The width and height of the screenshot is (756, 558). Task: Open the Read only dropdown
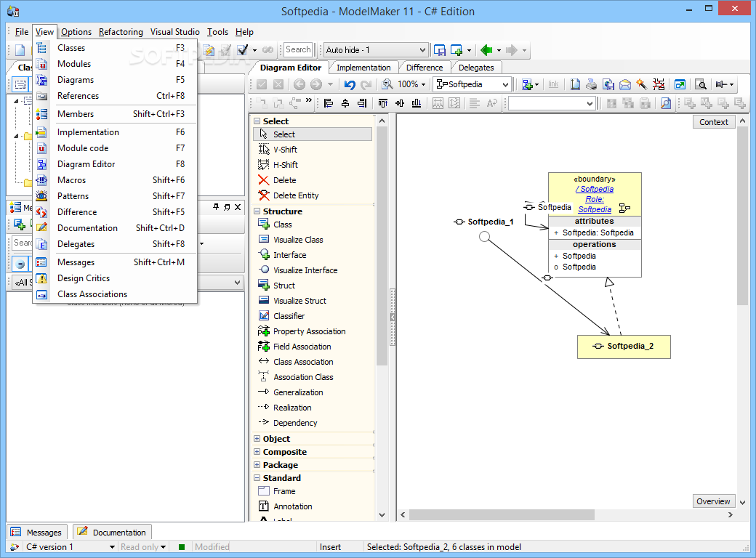[163, 547]
